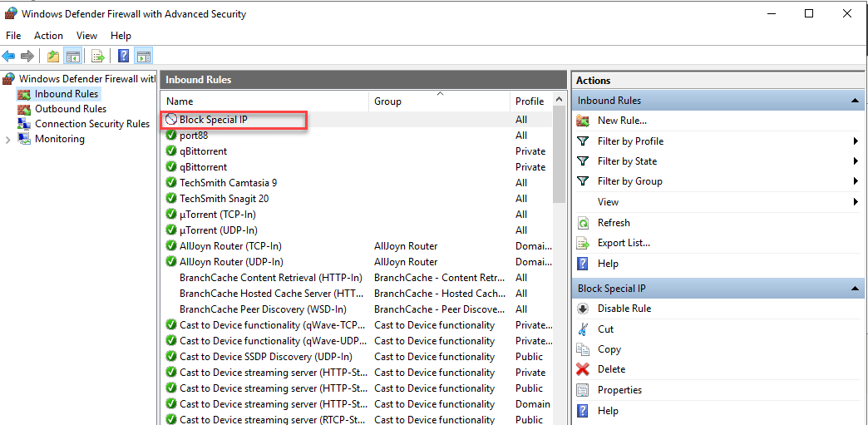Image resolution: width=868 pixels, height=425 pixels.
Task: Open the Filter by State submenu arrow
Action: [855, 161]
